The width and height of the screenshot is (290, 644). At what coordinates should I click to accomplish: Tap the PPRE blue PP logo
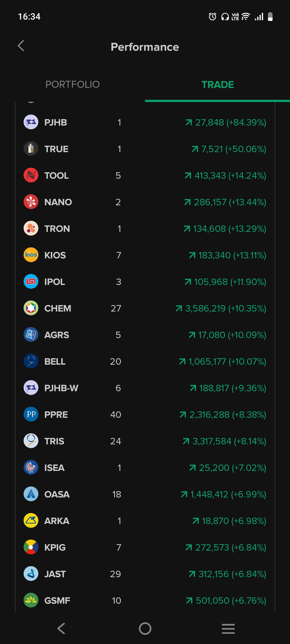click(x=31, y=414)
